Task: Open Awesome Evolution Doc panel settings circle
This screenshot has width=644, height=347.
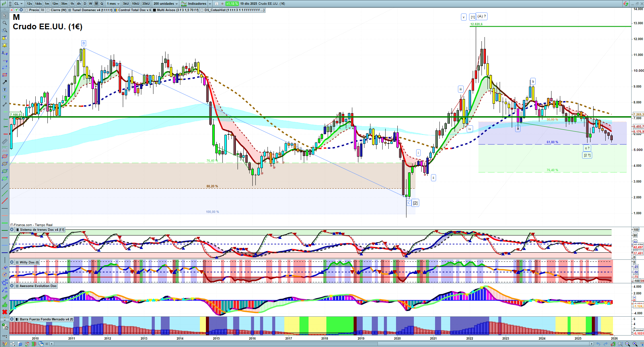Action: pos(12,286)
